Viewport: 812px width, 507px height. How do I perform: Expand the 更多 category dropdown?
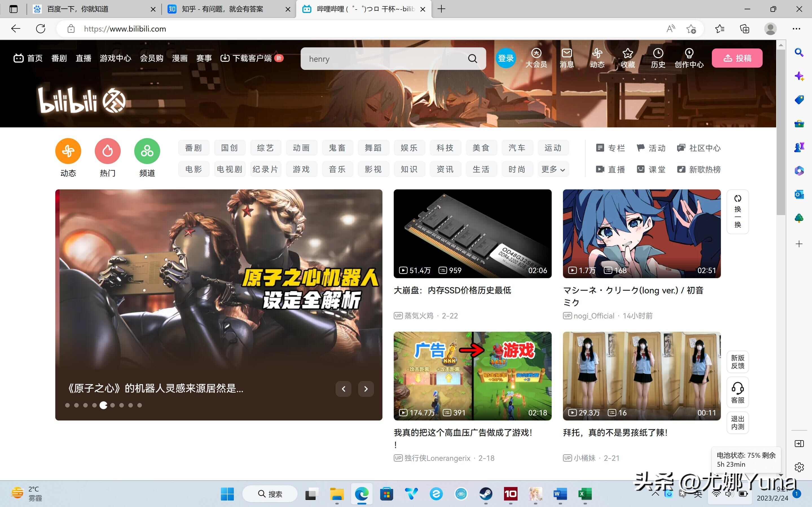click(x=553, y=169)
